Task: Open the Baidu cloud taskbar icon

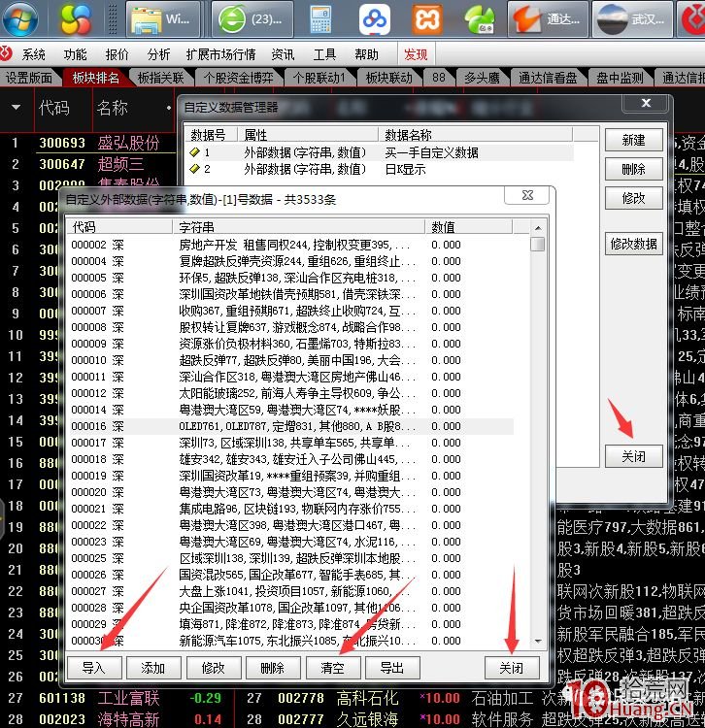Action: (374, 19)
